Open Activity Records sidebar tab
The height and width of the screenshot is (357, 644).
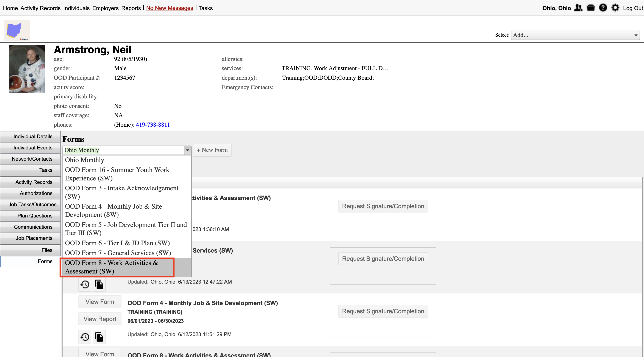[31, 182]
